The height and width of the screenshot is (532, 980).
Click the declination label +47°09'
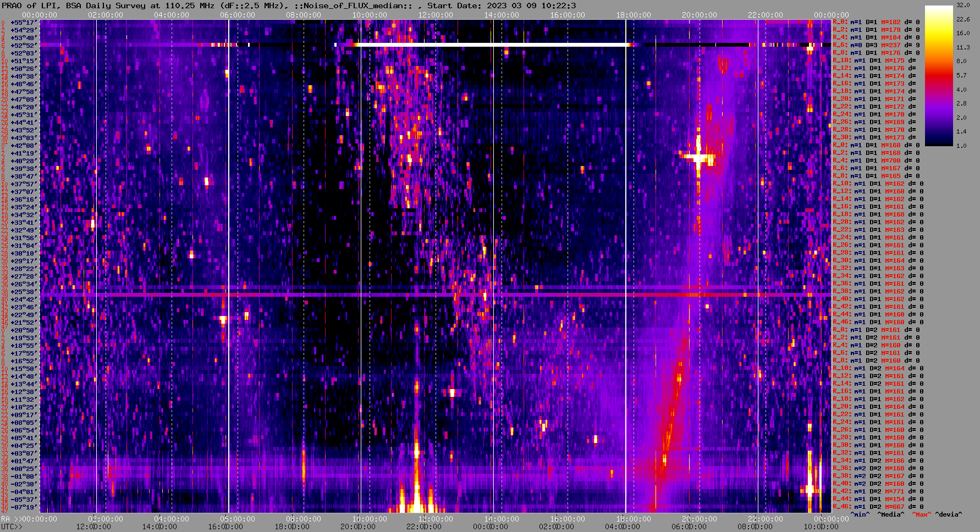23,99
